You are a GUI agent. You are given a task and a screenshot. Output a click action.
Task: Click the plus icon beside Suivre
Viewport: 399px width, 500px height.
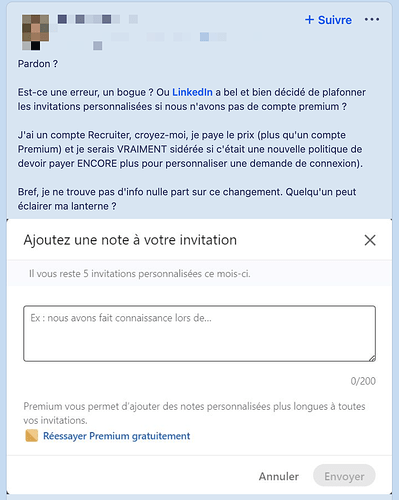(309, 20)
